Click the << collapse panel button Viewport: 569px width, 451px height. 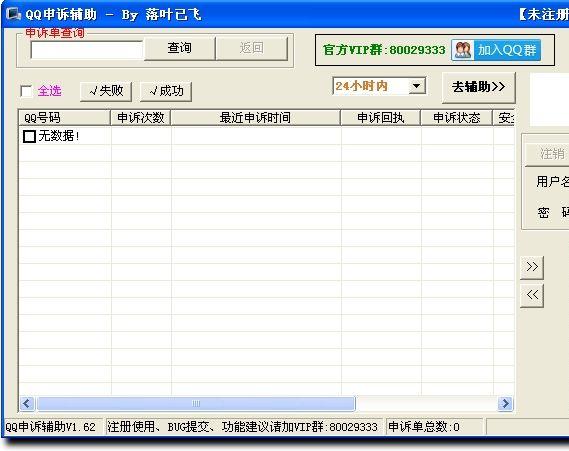coord(532,295)
